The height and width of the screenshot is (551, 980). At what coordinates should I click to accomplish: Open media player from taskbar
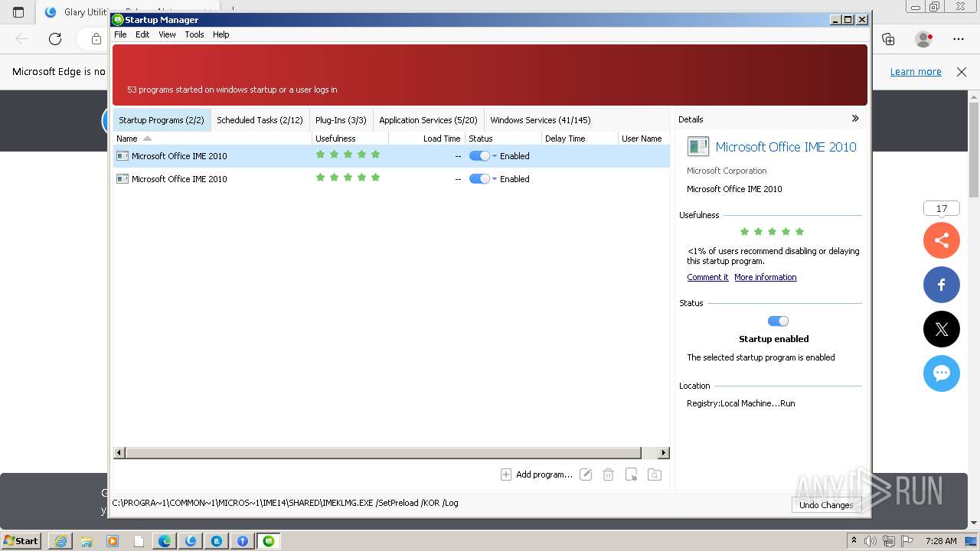pyautogui.click(x=113, y=541)
